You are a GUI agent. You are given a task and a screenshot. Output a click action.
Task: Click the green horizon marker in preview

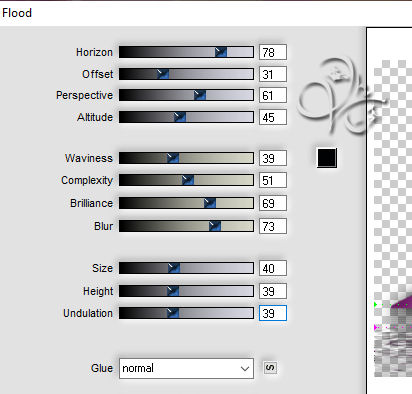point(376,304)
